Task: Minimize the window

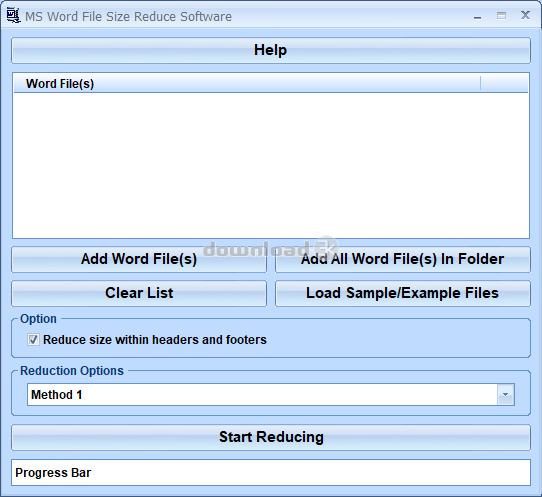Action: 478,16
